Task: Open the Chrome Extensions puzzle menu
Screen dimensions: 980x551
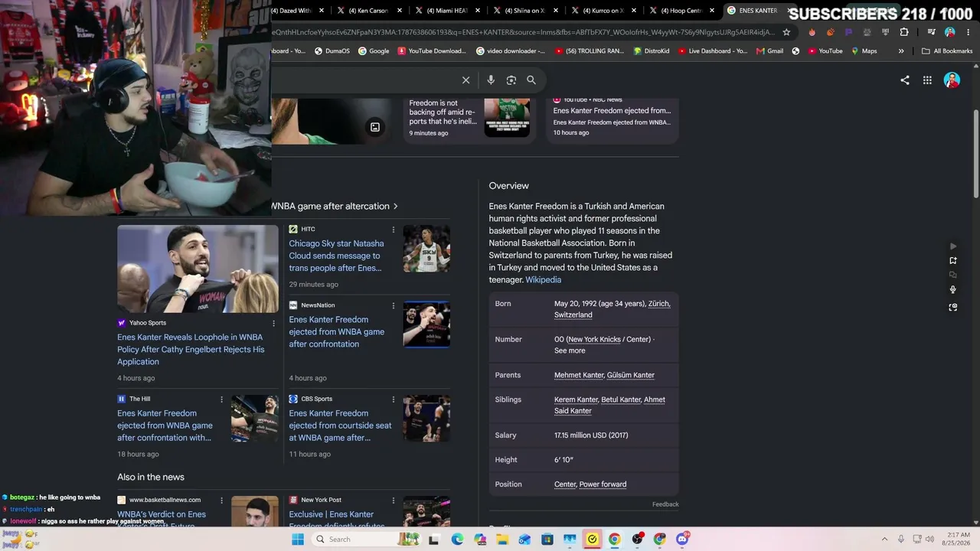Action: (904, 32)
